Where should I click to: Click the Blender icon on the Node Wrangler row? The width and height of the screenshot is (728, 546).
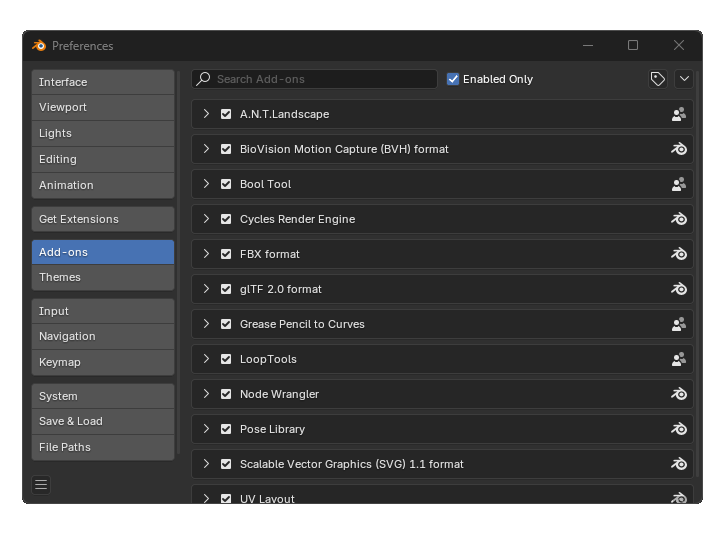[x=679, y=394]
